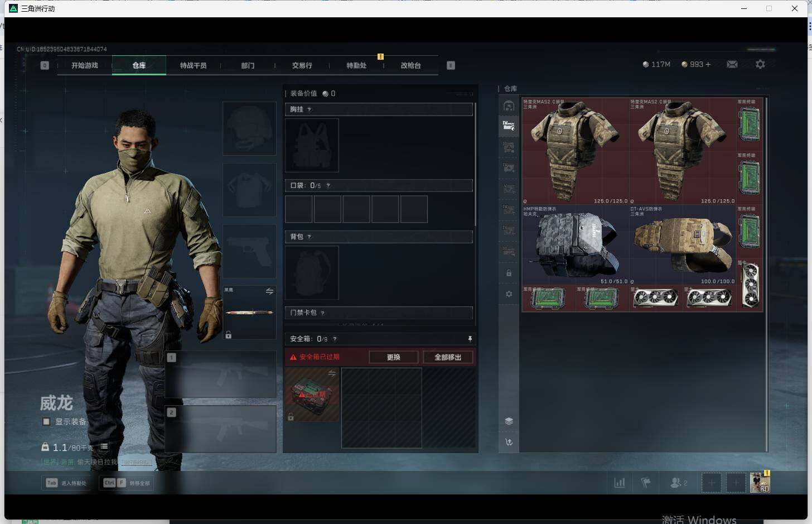This screenshot has height=524, width=812.
Task: Open the settings gear in top bar
Action: (x=760, y=65)
